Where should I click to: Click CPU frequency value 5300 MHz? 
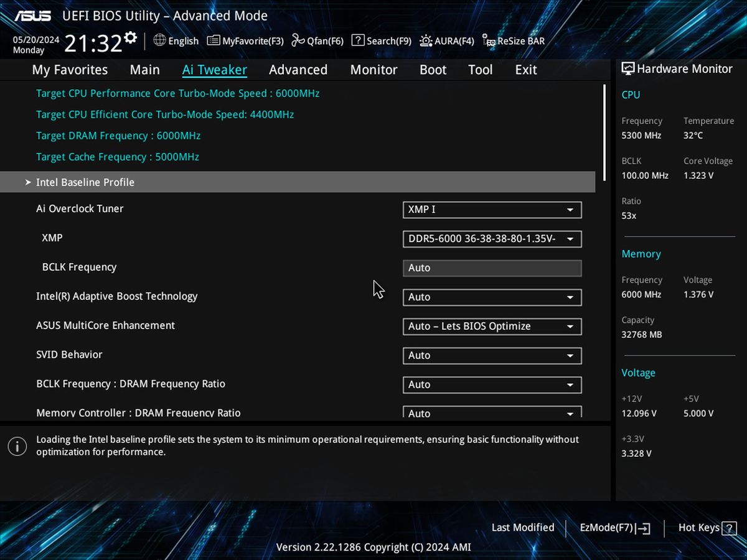(641, 136)
